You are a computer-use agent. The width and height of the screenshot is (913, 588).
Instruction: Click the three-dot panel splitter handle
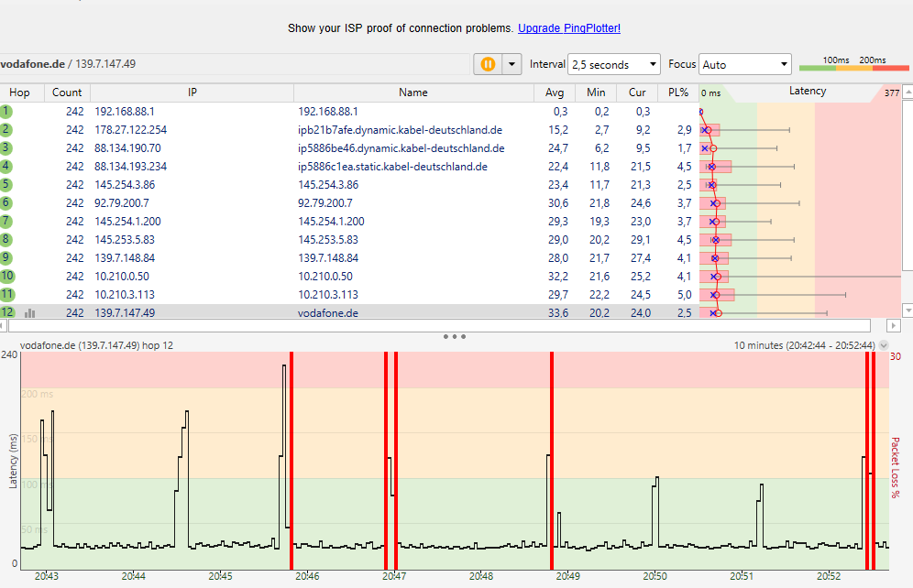455,336
